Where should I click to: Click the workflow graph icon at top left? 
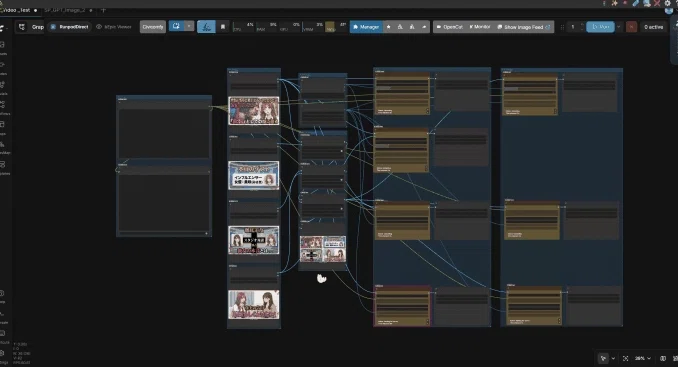click(22, 27)
